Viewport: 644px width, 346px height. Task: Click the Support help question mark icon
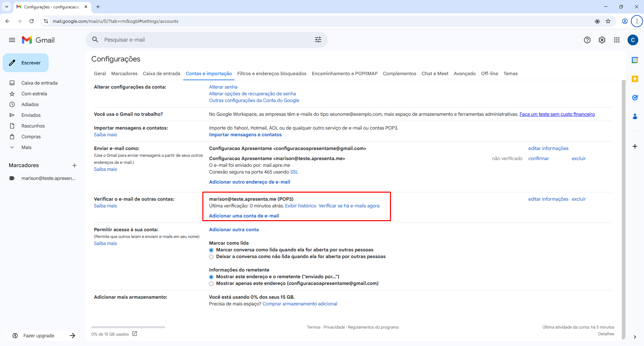click(x=587, y=40)
